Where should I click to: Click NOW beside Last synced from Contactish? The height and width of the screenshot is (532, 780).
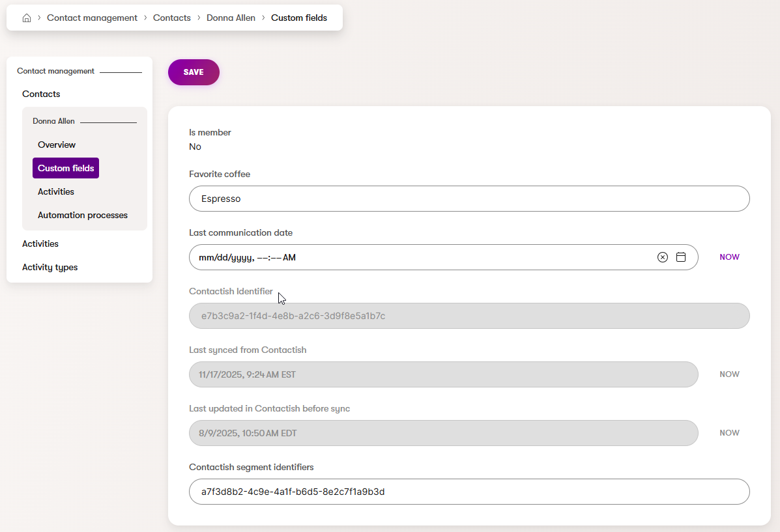(x=729, y=374)
